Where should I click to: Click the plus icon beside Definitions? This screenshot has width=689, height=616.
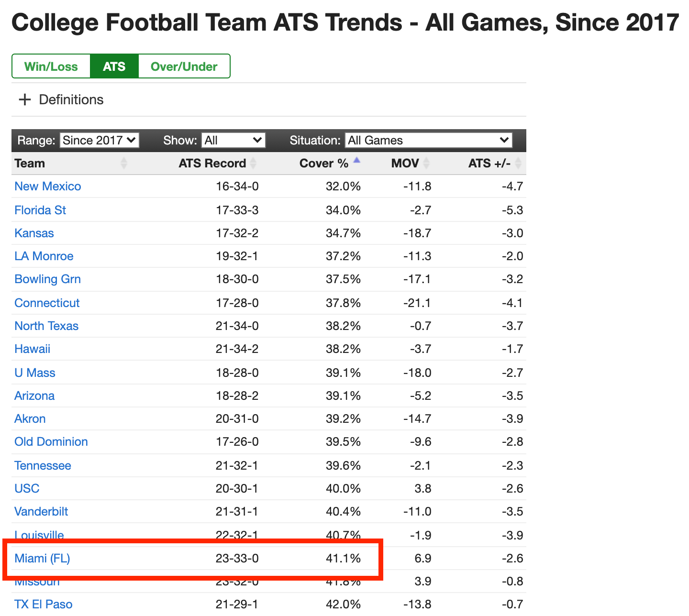(24, 99)
